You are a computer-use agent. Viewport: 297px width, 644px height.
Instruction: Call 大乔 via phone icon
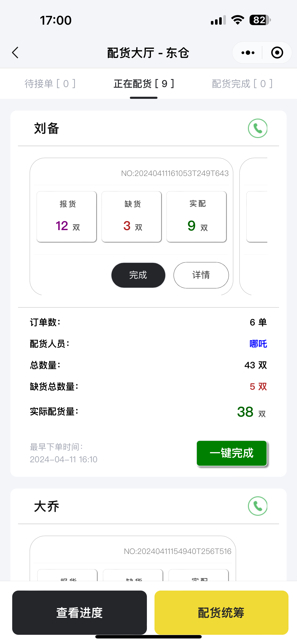pos(257,506)
